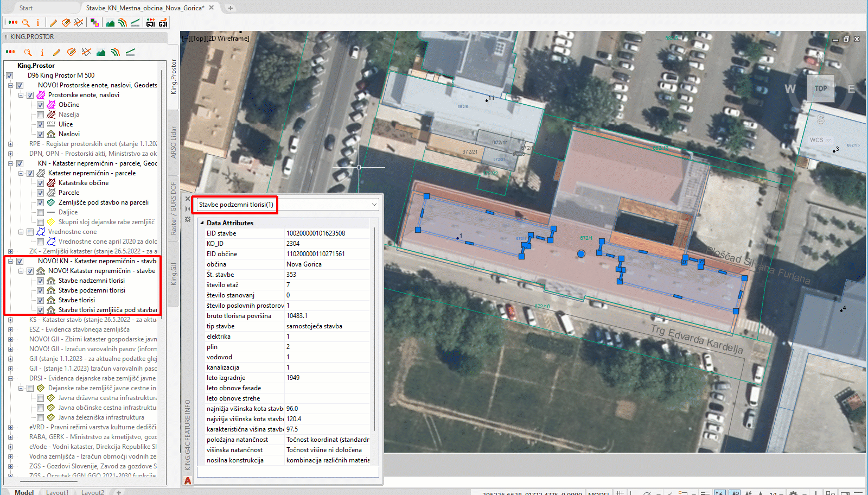The height and width of the screenshot is (495, 868).
Task: Open the King GJI side tab
Action: [x=174, y=274]
